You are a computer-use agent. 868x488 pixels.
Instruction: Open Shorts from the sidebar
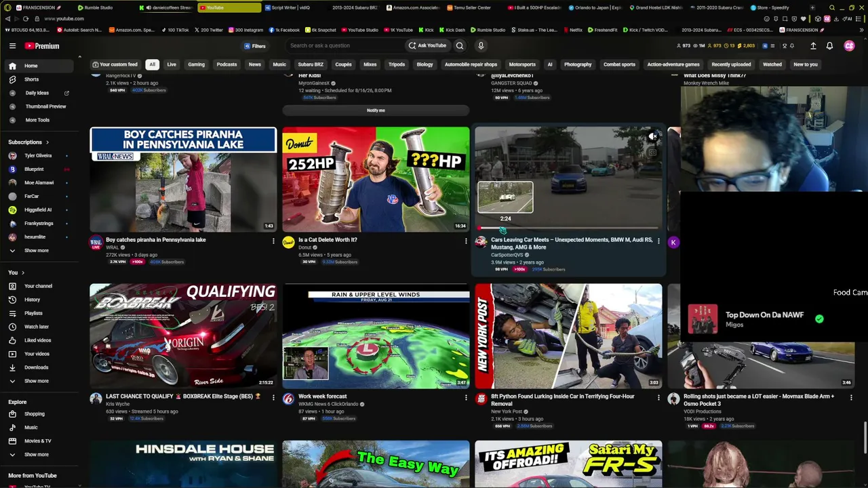(x=32, y=79)
